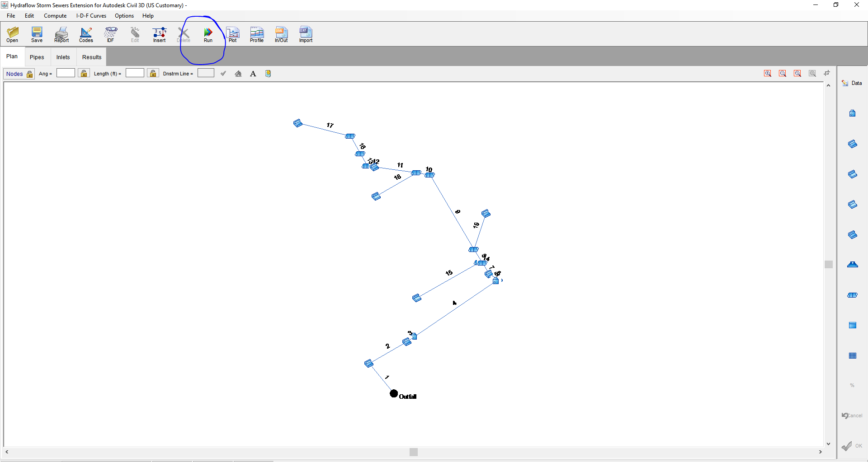Open the In/Out XML exchange tool
868x462 pixels.
[281, 34]
